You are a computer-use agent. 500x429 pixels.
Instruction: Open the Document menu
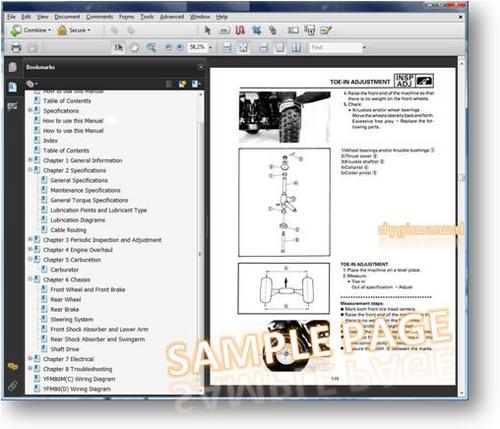point(67,17)
